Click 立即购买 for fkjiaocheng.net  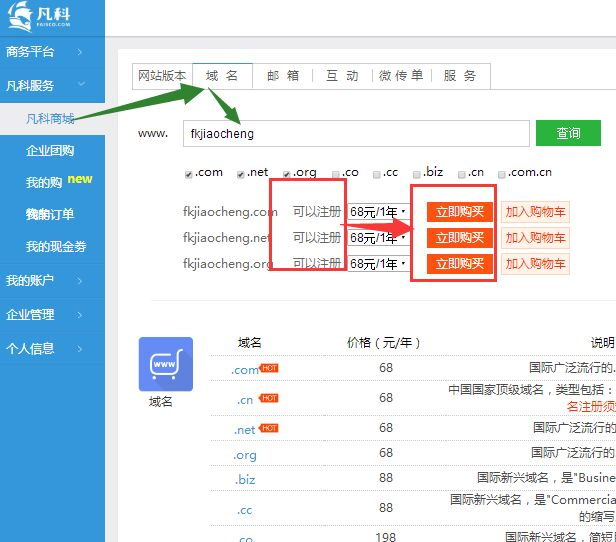[460, 238]
